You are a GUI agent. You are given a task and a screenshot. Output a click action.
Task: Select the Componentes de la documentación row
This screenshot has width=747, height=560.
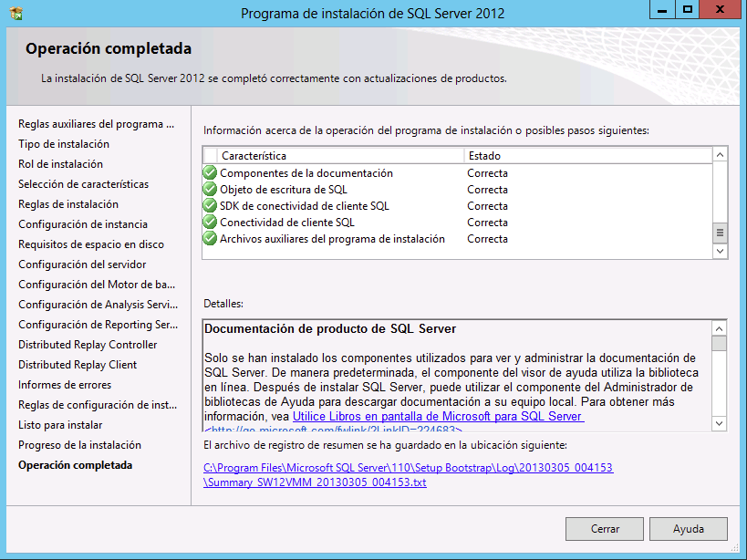(457, 173)
